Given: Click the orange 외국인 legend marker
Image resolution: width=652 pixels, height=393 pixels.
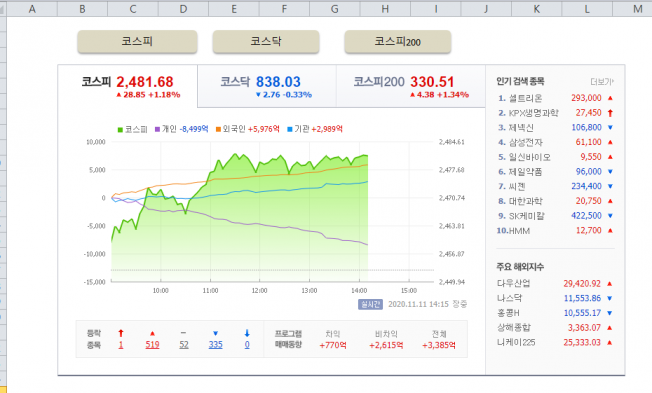Looking at the screenshot, I should click(218, 130).
